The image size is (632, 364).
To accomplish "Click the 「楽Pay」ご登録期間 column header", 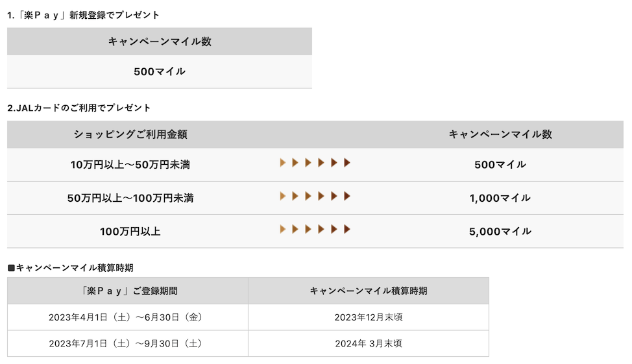I will (x=128, y=291).
